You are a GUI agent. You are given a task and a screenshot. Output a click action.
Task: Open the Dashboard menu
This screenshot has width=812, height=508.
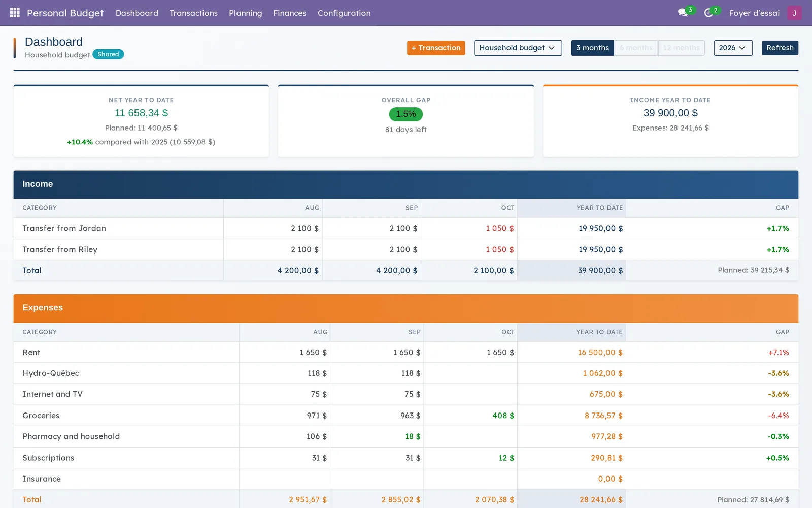137,13
